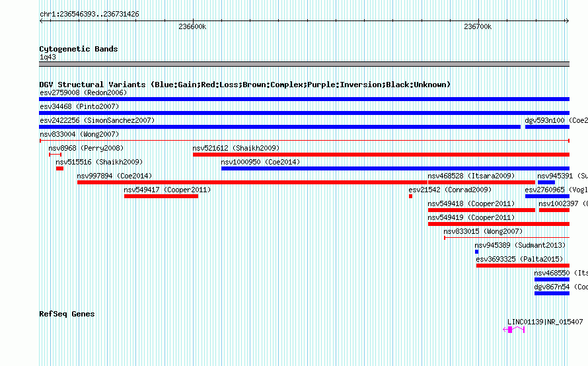Select the nsv549417 red loss bar
The width and height of the screenshot is (588, 366).
(x=161, y=196)
